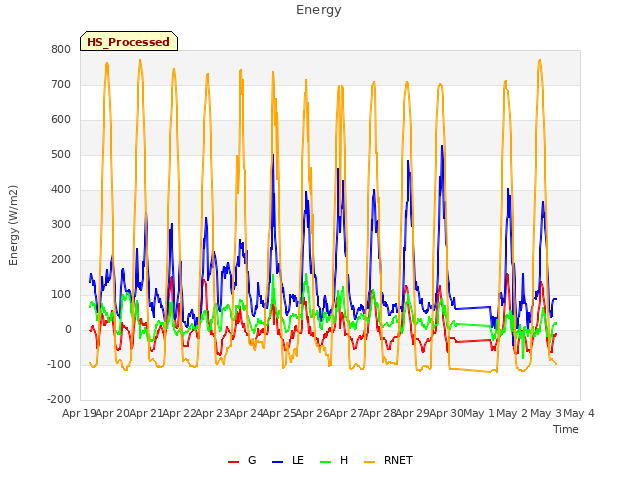Screen dimensions: 640x480
Task: Toggle the LE series legend entry
Action: (288, 461)
